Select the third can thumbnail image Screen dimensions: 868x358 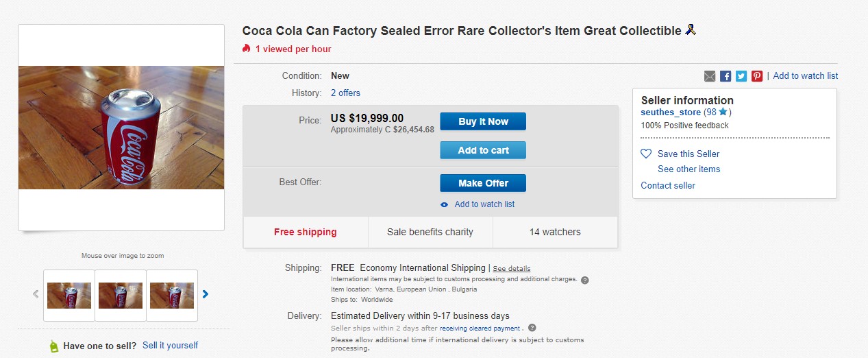(172, 296)
